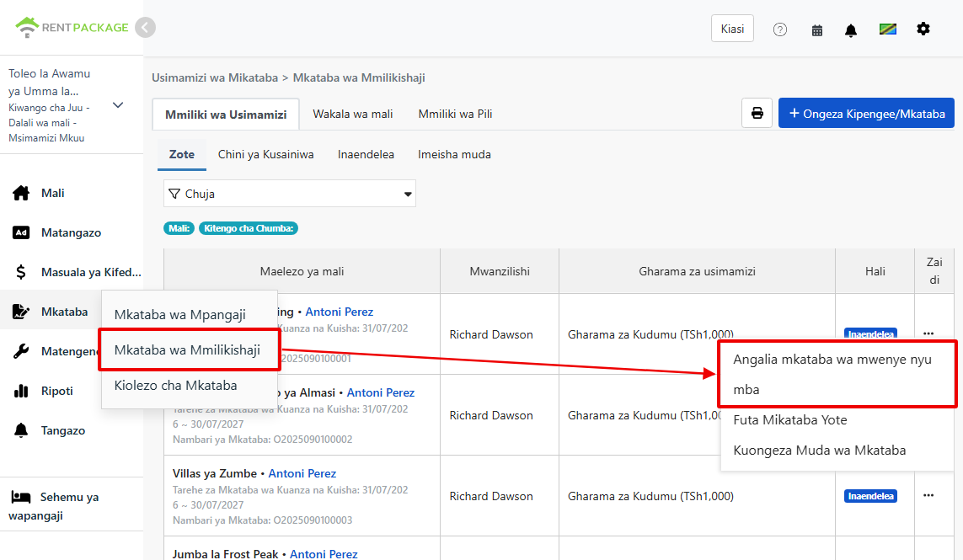Select the Chini ya Kusainiwa tab
The width and height of the screenshot is (963, 560).
266,154
